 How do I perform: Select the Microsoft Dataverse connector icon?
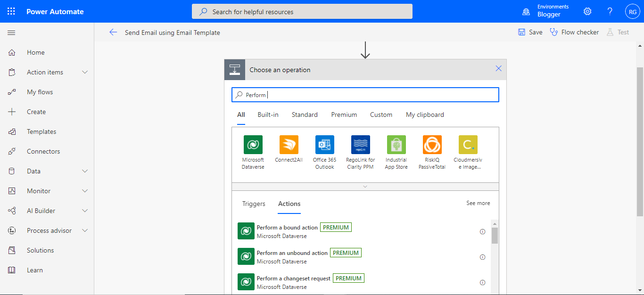[253, 145]
